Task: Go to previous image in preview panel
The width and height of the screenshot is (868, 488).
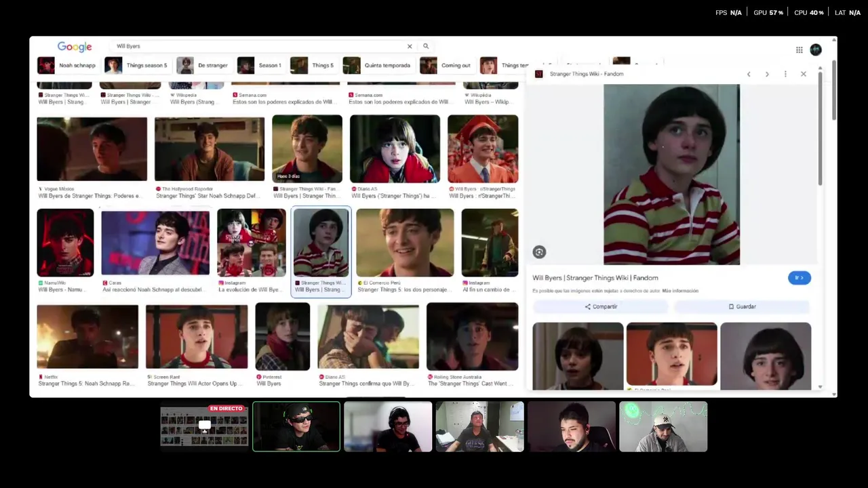Action: (x=749, y=74)
